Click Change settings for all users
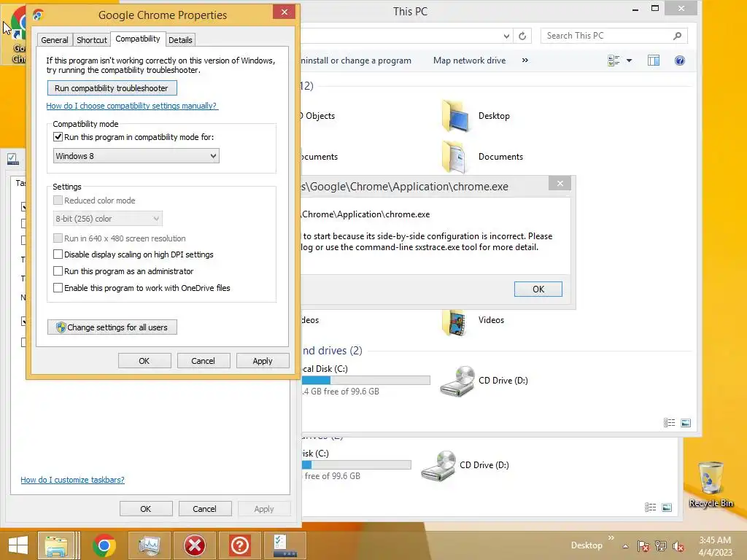Image resolution: width=747 pixels, height=560 pixels. point(112,327)
